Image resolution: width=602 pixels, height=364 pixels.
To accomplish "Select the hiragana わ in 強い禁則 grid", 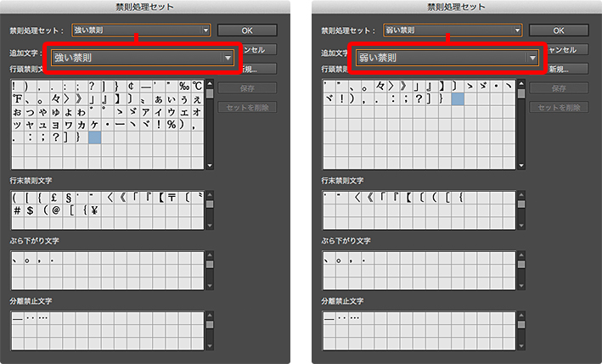I will point(82,112).
